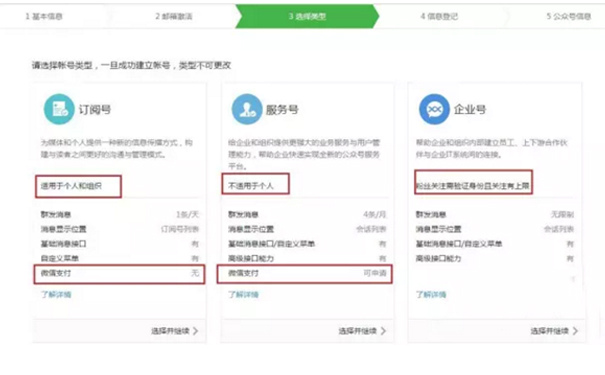Screen dimensions: 605x375
Task: Click 微信支付 row in 订阅号 card
Action: click(120, 274)
